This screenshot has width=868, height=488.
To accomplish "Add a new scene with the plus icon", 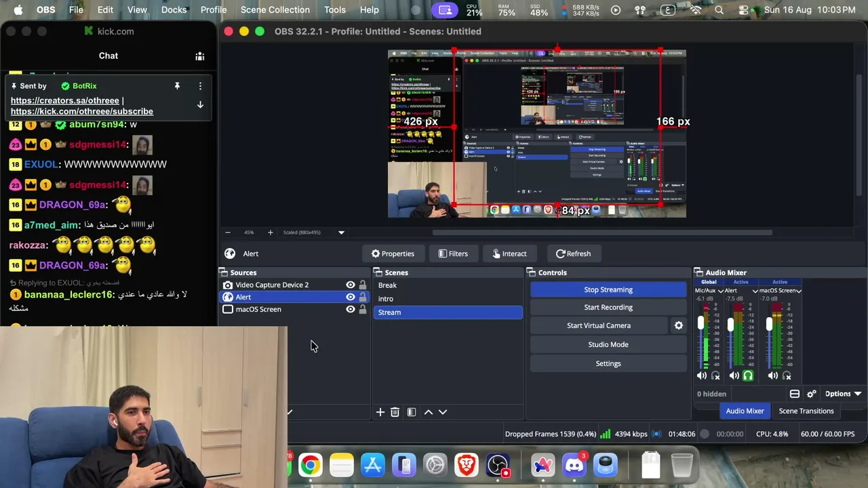I will (380, 412).
